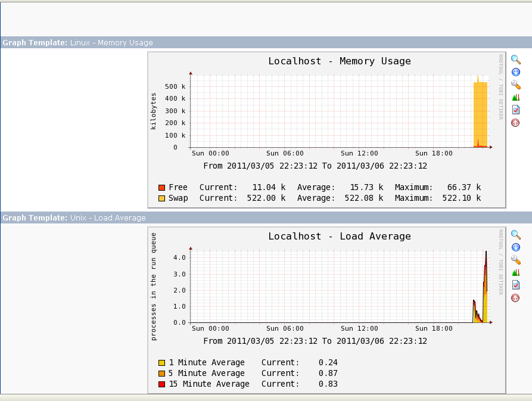Click the Swap average value 522.08 k
The width and height of the screenshot is (532, 401).
364,198
